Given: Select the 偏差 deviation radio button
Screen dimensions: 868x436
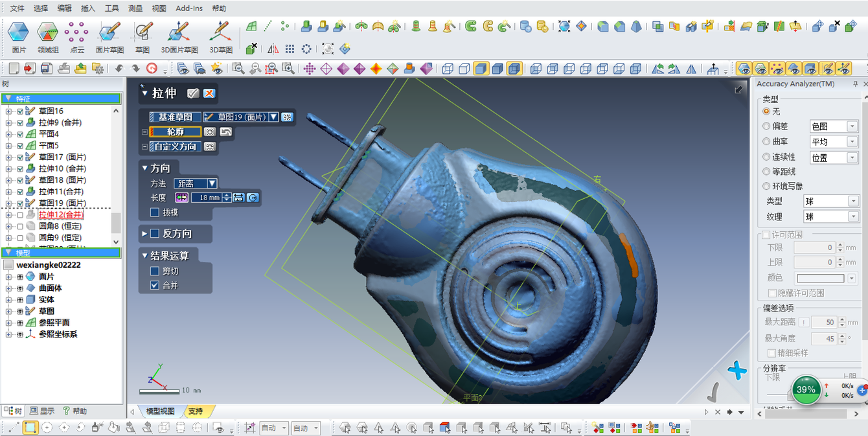Looking at the screenshot, I should tap(766, 126).
